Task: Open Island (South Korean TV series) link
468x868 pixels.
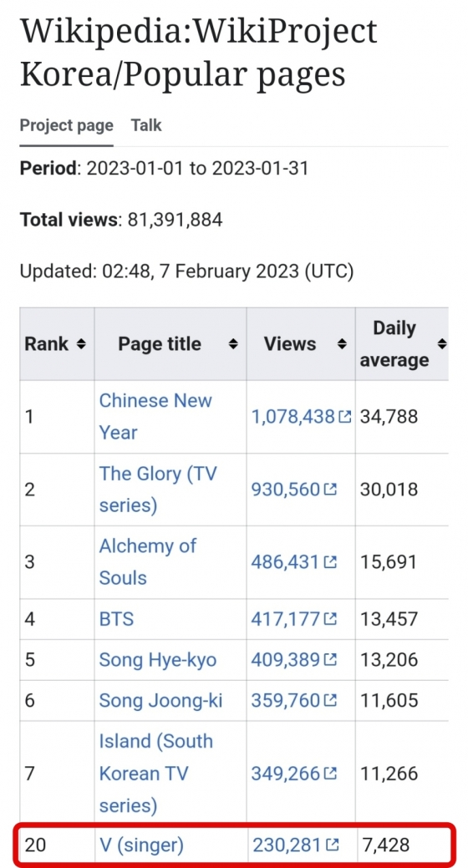Action: click(x=155, y=774)
